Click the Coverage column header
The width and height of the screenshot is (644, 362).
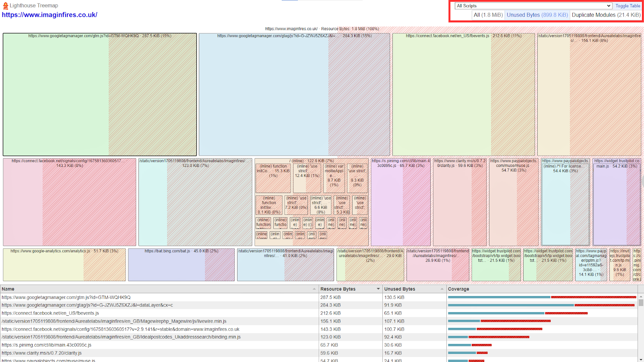[x=542, y=289]
